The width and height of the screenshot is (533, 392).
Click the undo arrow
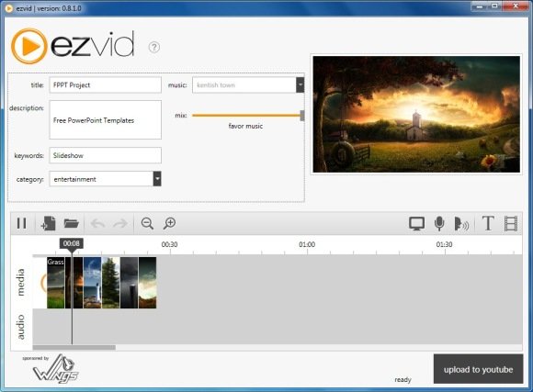[x=98, y=223]
